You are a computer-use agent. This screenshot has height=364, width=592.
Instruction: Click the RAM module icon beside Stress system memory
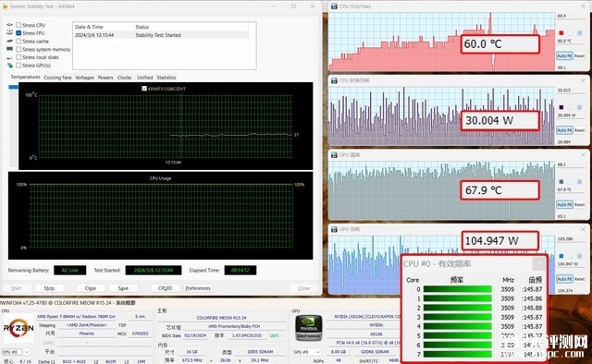click(x=10, y=49)
